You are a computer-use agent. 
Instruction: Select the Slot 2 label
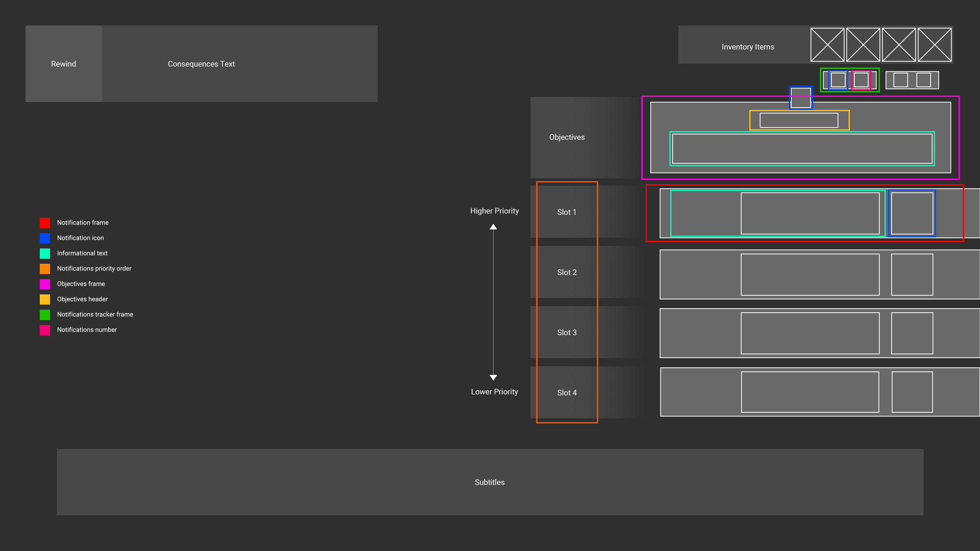(567, 272)
